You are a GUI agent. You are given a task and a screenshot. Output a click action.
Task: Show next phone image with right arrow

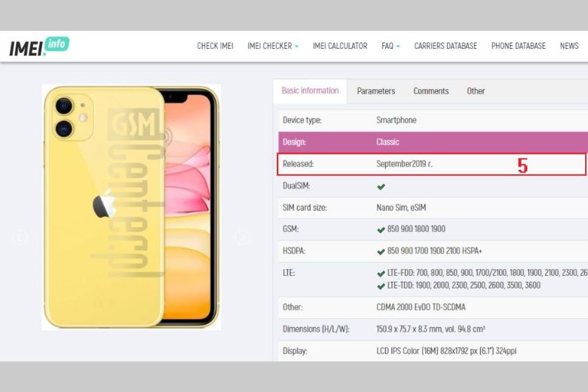click(242, 237)
